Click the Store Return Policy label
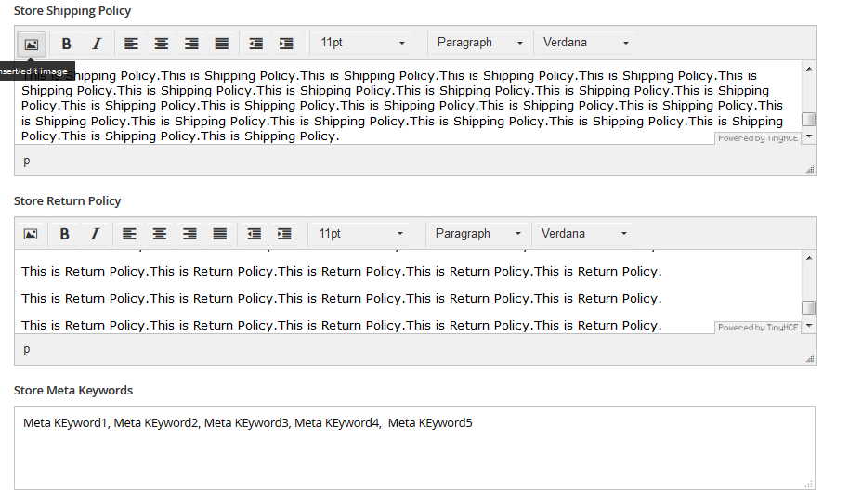 coord(67,201)
